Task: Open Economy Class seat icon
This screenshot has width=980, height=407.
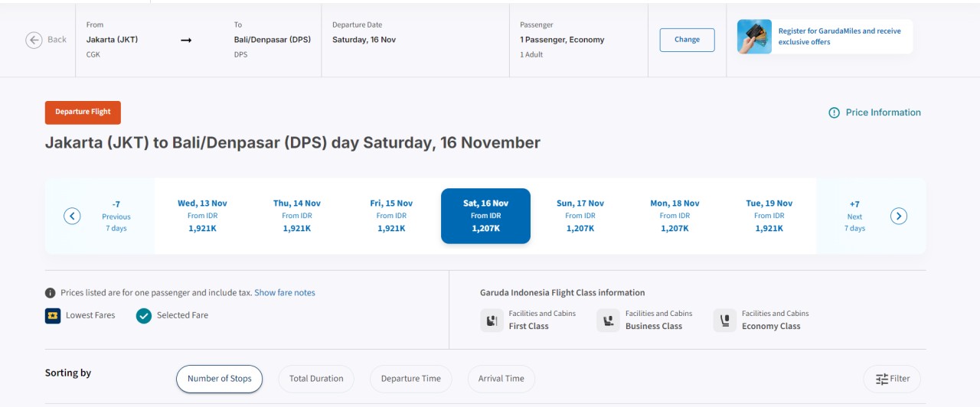Action: (x=725, y=320)
